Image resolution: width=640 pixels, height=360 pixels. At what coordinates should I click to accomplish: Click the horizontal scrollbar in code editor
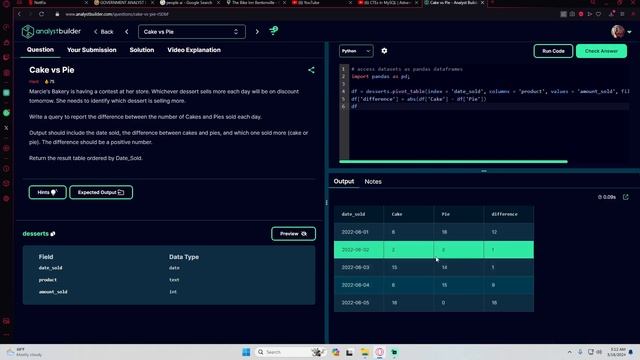[453, 162]
